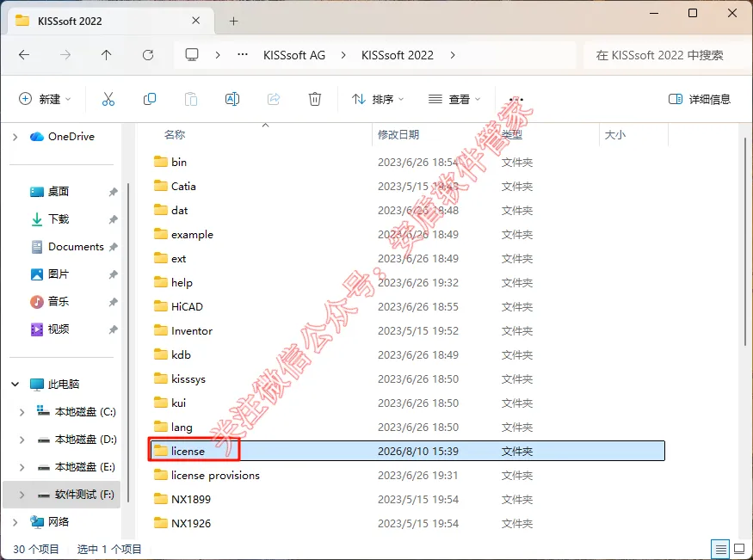Click the Rename icon in toolbar
Screen dimensions: 753x560
pyautogui.click(x=232, y=99)
